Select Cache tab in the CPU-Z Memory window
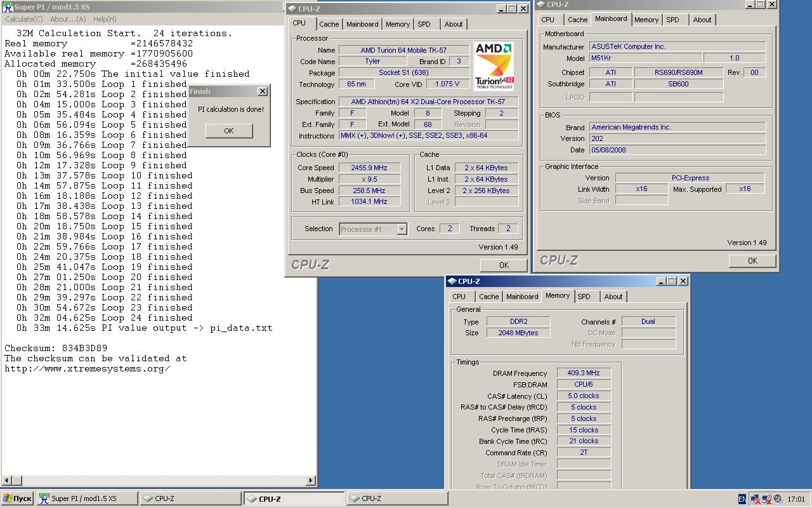 (488, 297)
